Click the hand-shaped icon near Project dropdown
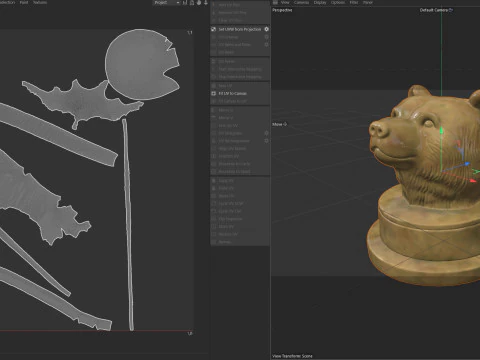The width and height of the screenshot is (480, 360). pos(199,3)
